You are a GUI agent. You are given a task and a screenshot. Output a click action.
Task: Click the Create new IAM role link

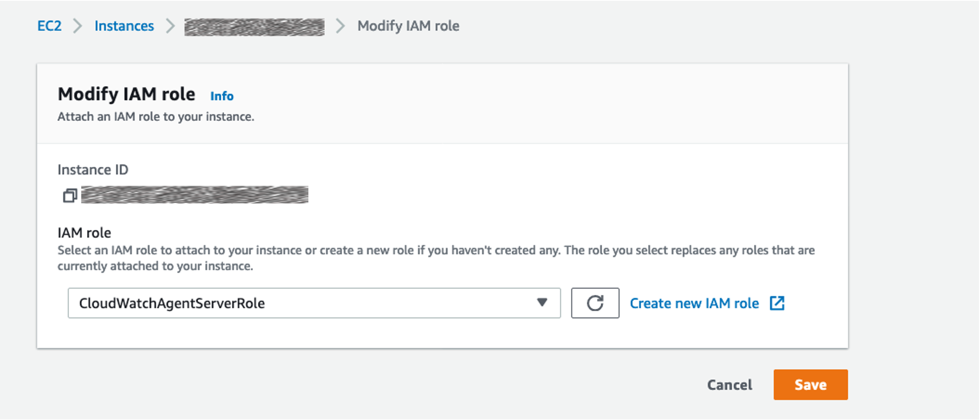tap(694, 303)
